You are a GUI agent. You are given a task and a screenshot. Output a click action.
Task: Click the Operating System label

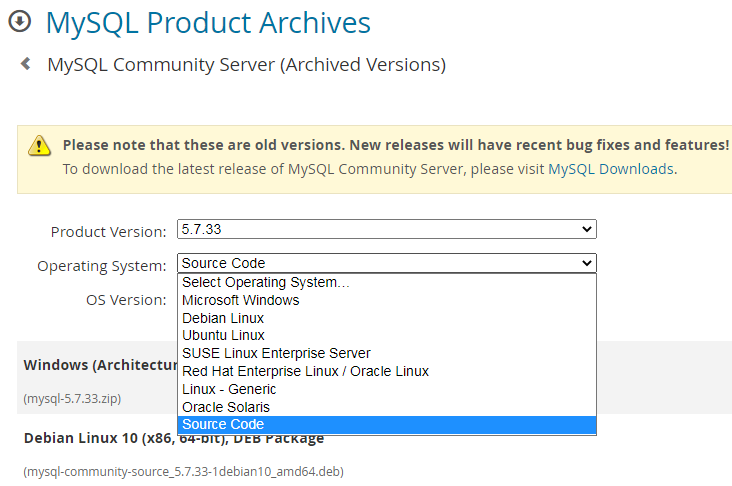pos(102,266)
